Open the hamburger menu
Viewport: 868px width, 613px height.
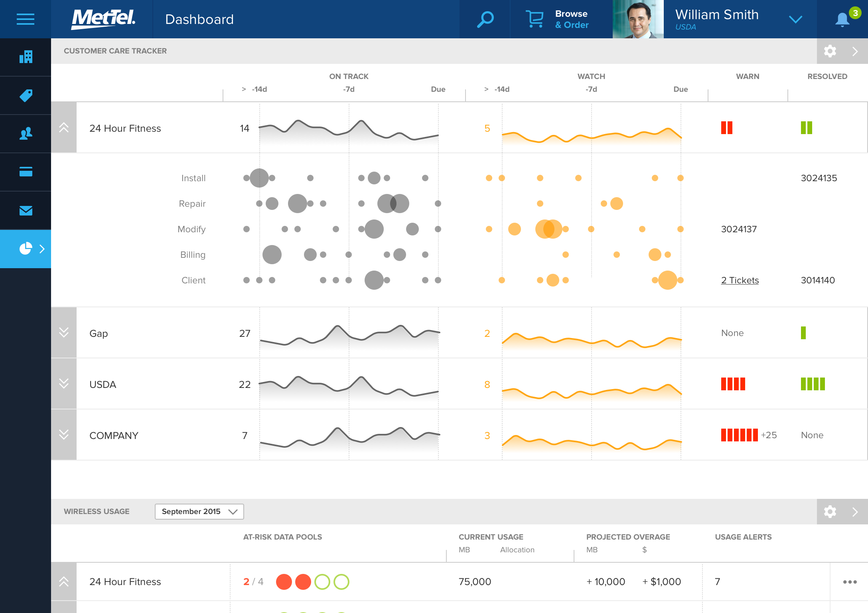(x=26, y=19)
